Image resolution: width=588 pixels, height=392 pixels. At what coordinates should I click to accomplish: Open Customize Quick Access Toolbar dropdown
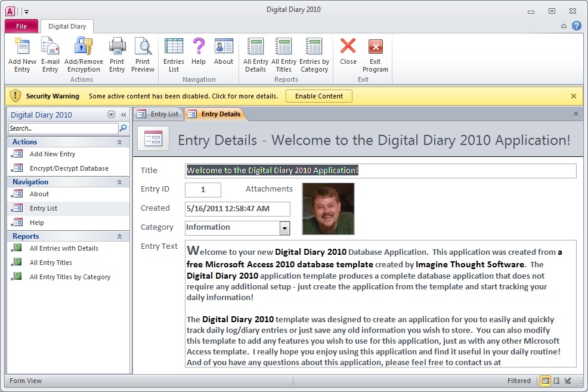click(x=26, y=12)
